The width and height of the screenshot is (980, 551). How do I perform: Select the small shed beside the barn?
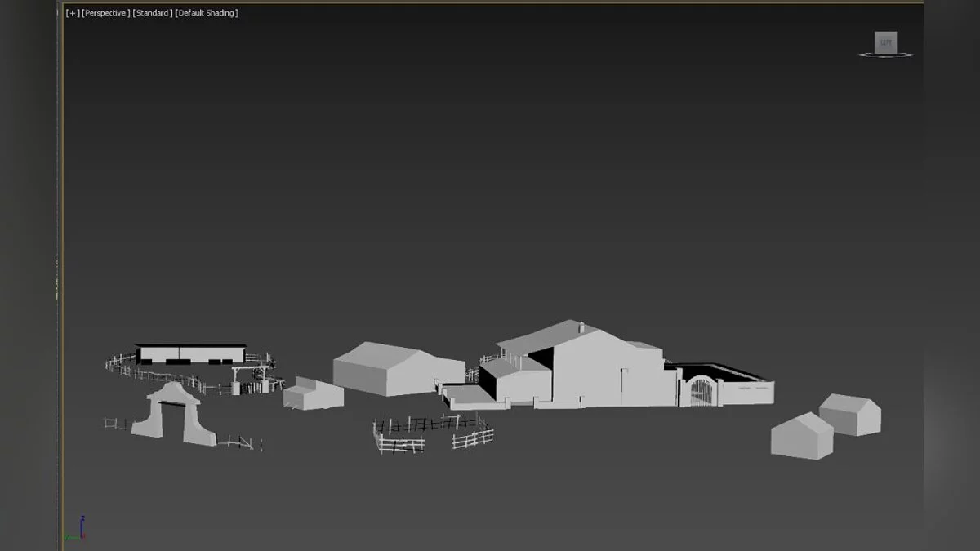(313, 394)
